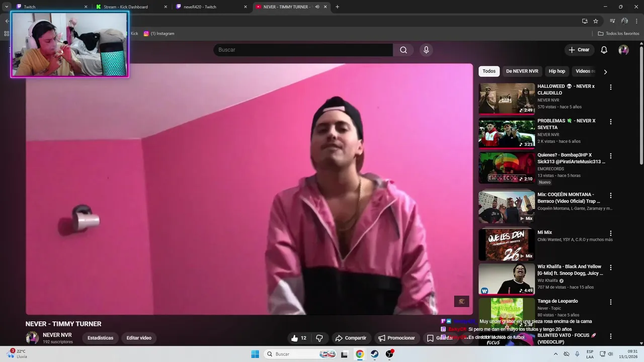The width and height of the screenshot is (644, 362).
Task: Open the YouTube account avatar menu
Action: (623, 50)
